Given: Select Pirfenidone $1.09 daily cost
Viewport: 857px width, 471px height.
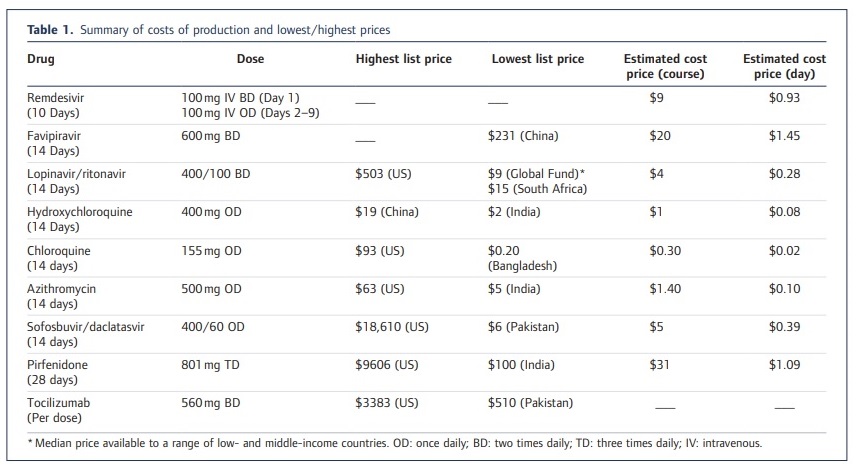Looking at the screenshot, I should click(x=784, y=364).
